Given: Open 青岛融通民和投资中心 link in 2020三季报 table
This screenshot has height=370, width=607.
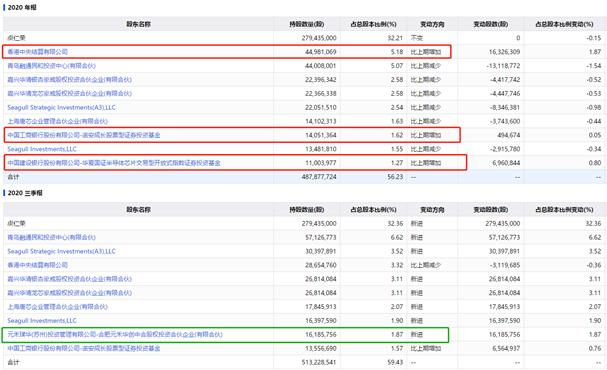Looking at the screenshot, I should (51, 237).
